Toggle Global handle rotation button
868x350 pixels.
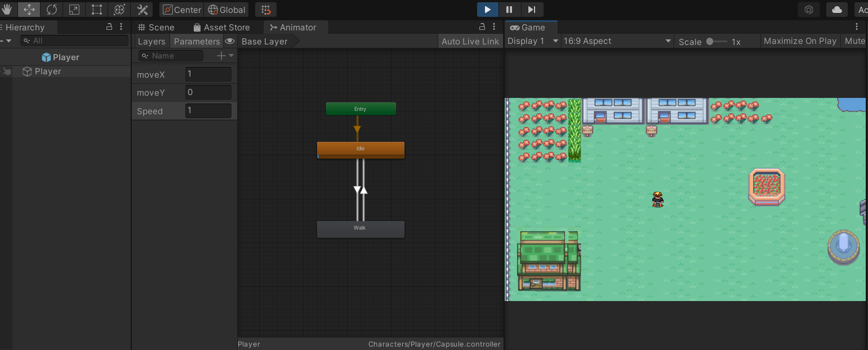coord(227,10)
